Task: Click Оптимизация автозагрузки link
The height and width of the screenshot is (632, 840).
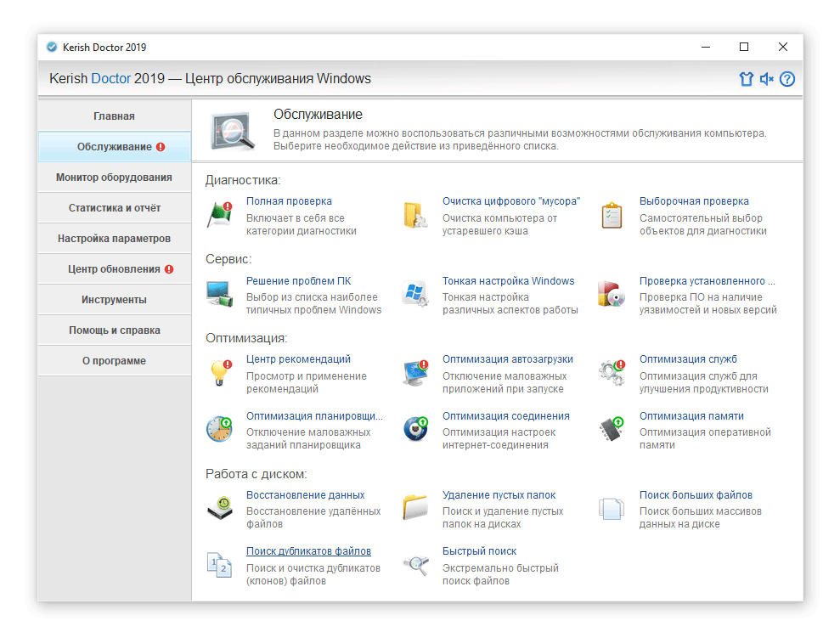Action: coord(507,359)
